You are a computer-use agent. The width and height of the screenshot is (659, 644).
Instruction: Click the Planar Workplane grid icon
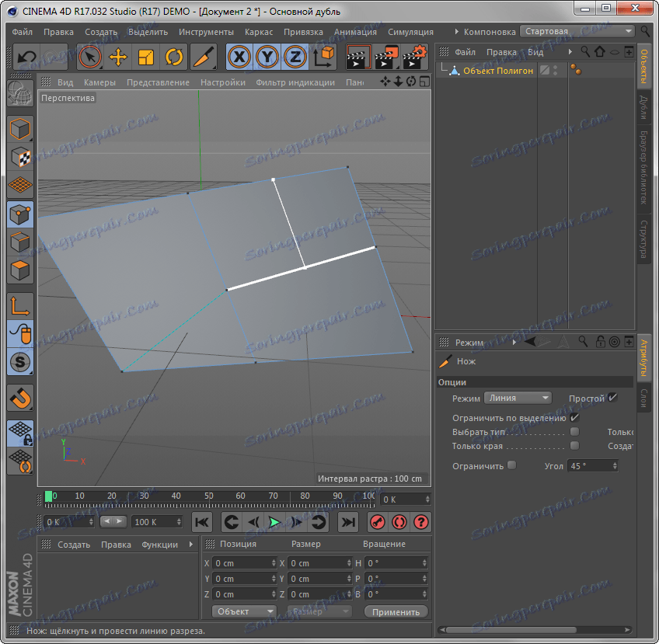(19, 461)
